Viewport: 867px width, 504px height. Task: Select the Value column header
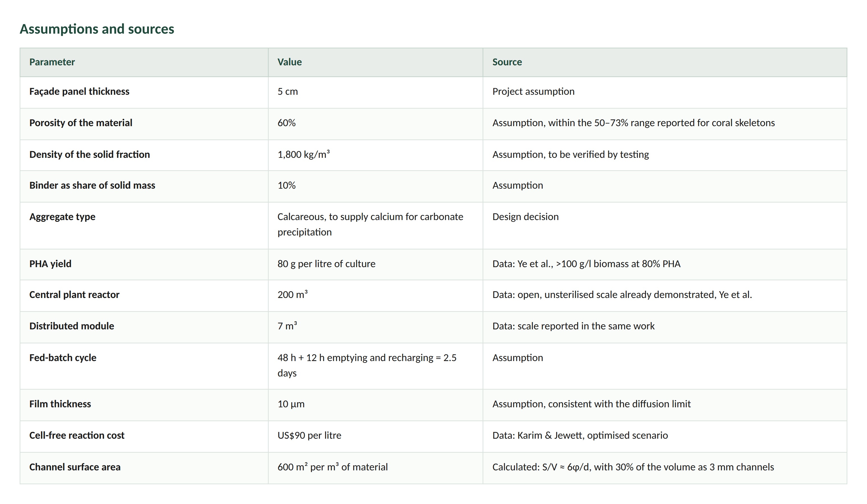click(x=290, y=62)
